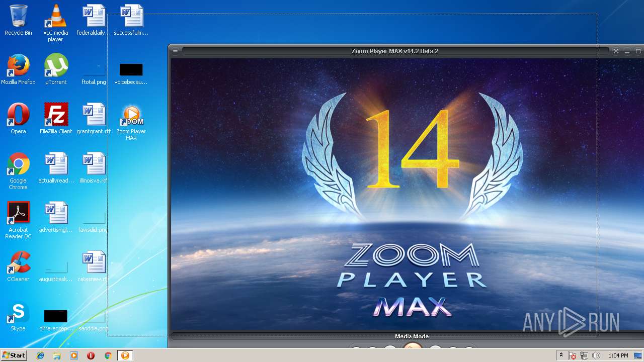
Task: Select the actuallyread Word document icon
Action: tap(55, 168)
